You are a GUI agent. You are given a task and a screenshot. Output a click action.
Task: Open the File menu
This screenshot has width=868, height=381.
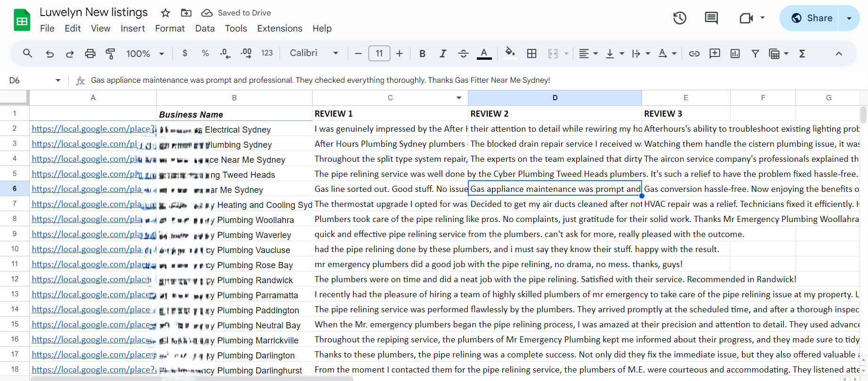pyautogui.click(x=47, y=28)
